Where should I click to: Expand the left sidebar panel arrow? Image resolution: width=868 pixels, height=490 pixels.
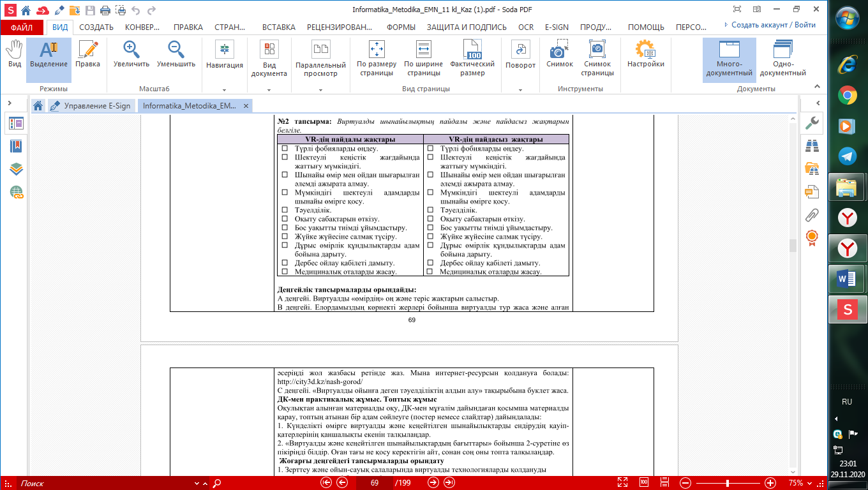(x=10, y=103)
